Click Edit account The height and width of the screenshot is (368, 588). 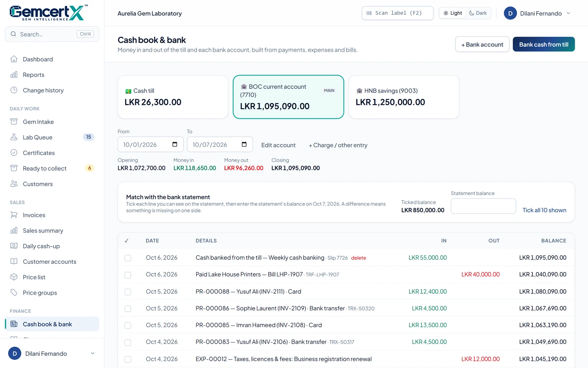[x=278, y=145]
